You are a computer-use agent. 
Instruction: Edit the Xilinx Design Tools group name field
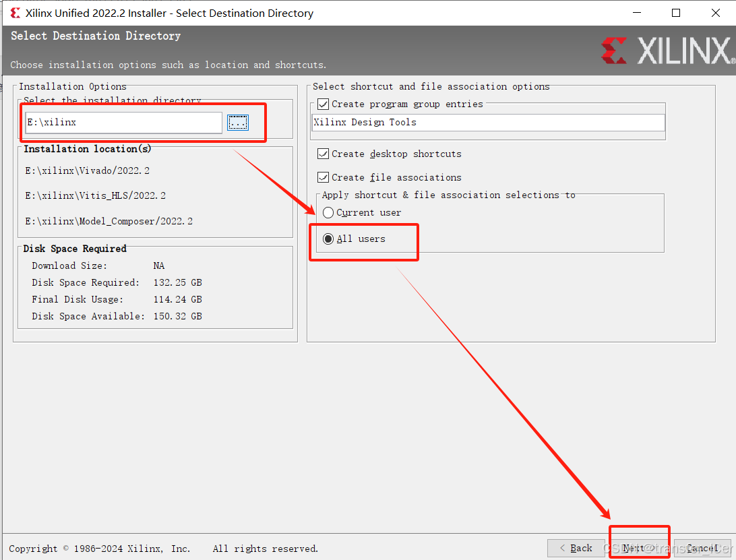point(488,123)
